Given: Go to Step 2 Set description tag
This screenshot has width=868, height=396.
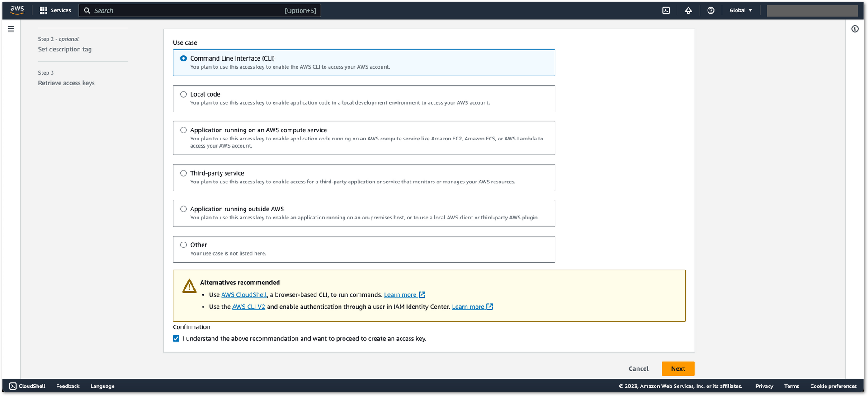Looking at the screenshot, I should (65, 49).
